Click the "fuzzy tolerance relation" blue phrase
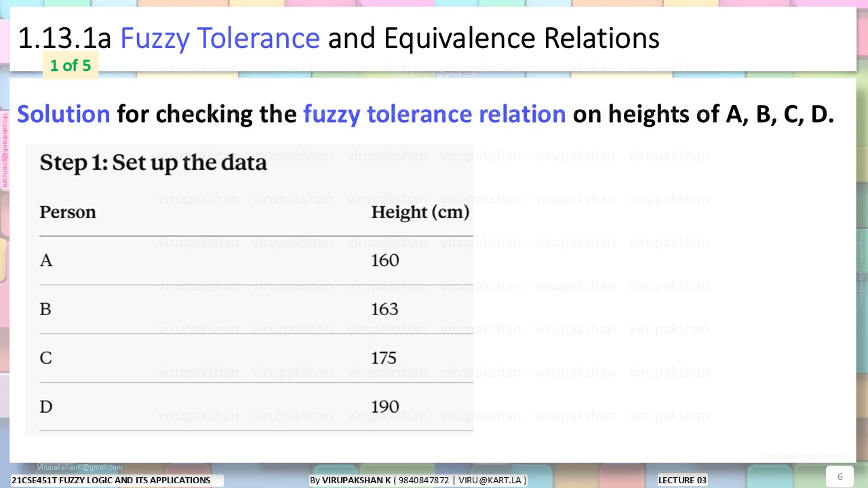Viewport: 868px width, 488px height. click(x=435, y=114)
